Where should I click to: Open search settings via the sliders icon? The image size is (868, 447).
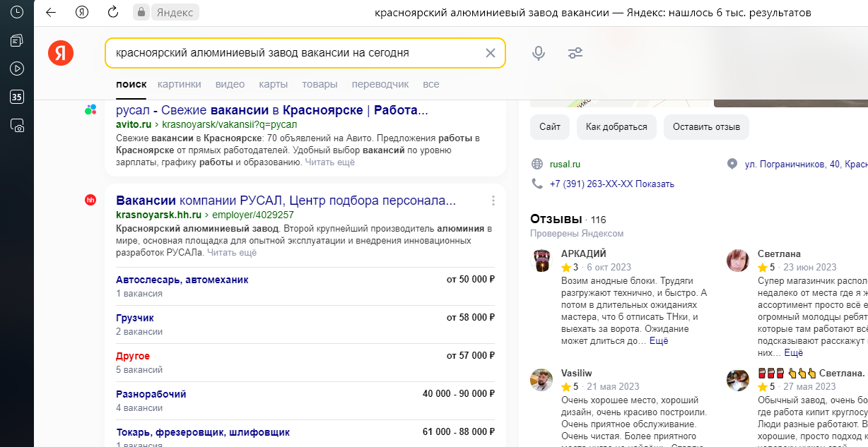click(x=575, y=53)
